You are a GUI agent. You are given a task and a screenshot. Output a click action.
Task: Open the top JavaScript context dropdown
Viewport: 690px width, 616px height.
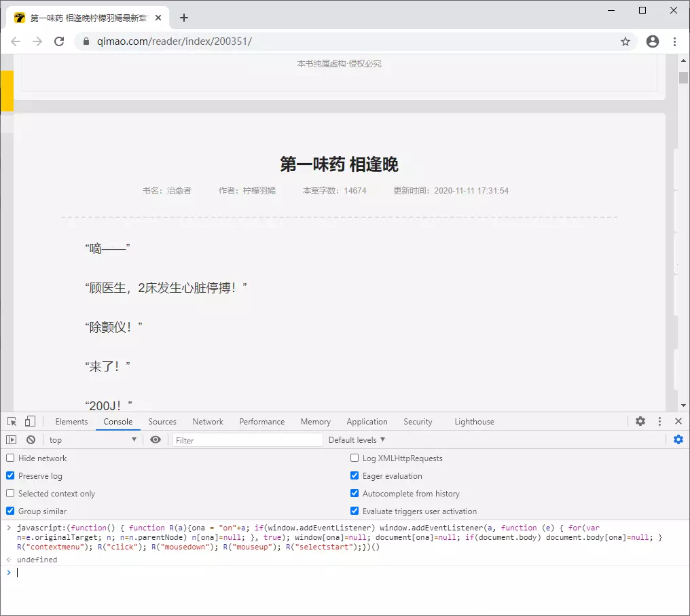click(x=92, y=440)
